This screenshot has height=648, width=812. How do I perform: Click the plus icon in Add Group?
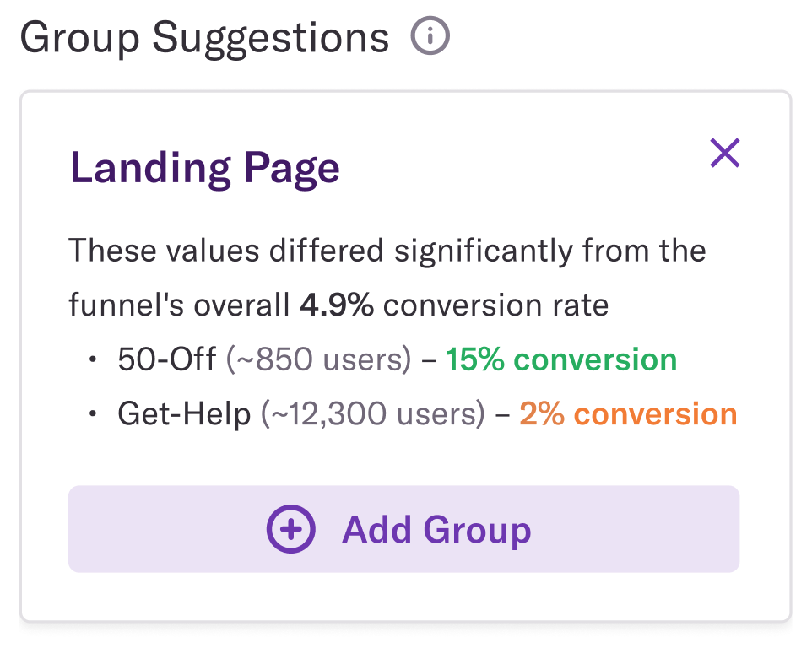291,530
